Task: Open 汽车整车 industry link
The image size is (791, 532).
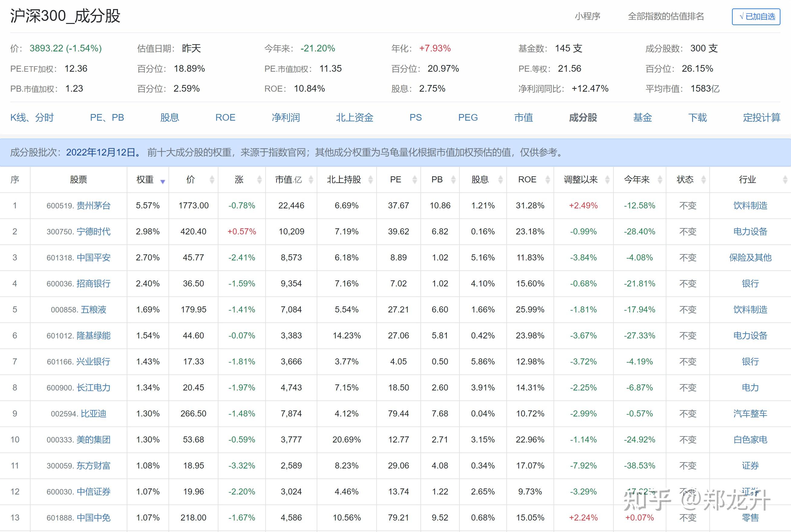Action: (x=750, y=413)
